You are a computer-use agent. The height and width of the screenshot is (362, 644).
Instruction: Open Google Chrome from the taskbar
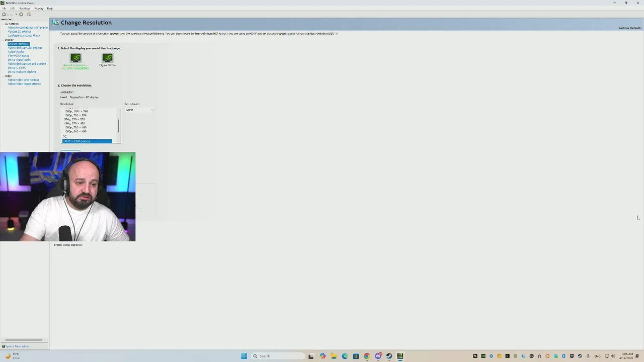tap(367, 356)
